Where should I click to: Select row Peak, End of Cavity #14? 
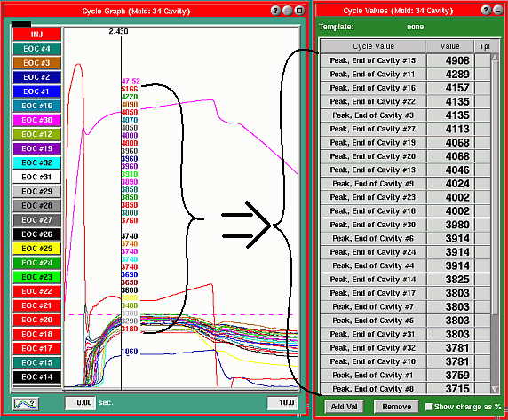405,279
